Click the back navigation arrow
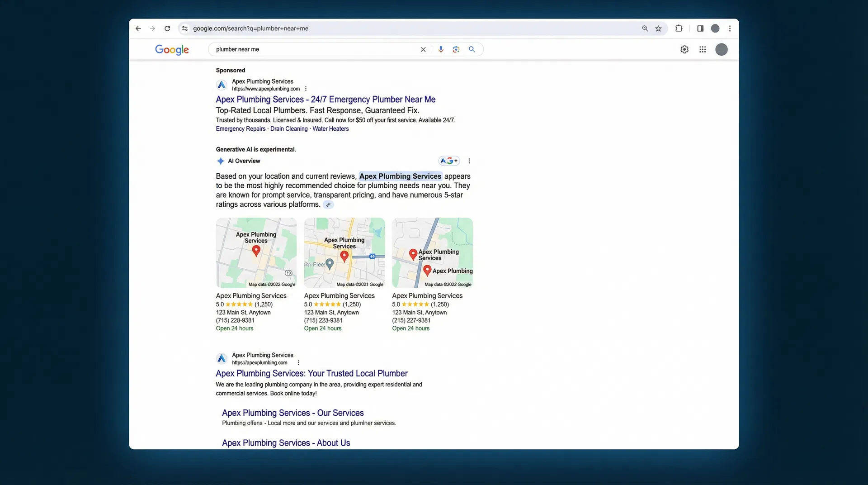 (138, 28)
